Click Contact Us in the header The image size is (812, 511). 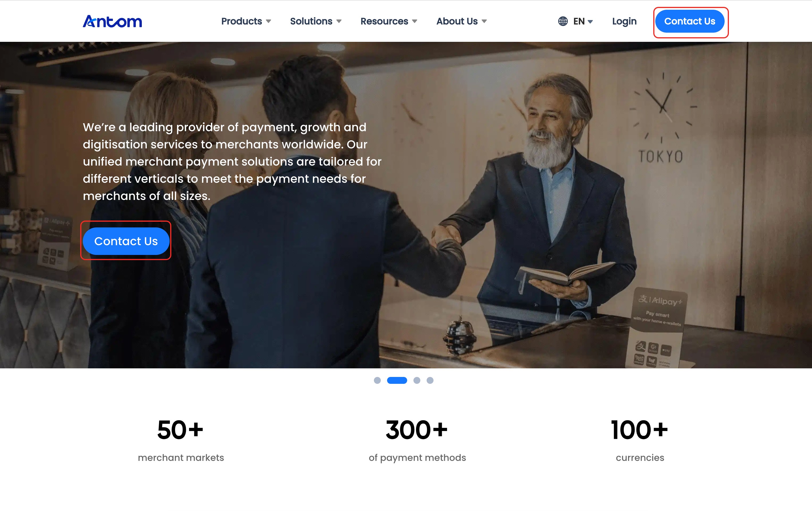(690, 21)
